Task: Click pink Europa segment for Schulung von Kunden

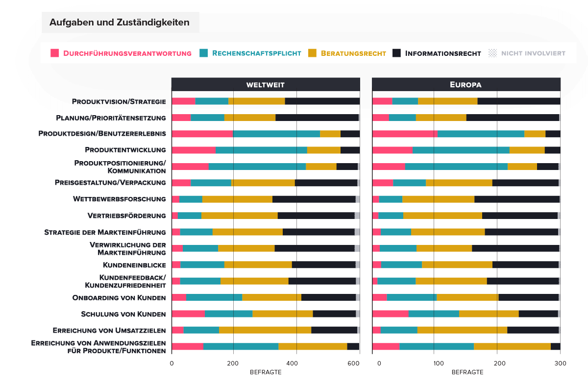Action: click(x=391, y=314)
